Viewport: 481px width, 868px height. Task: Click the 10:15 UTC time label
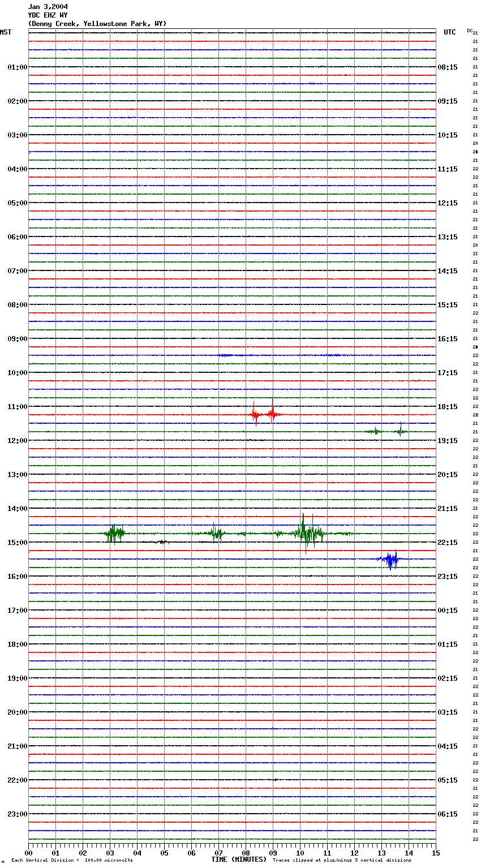(x=448, y=135)
